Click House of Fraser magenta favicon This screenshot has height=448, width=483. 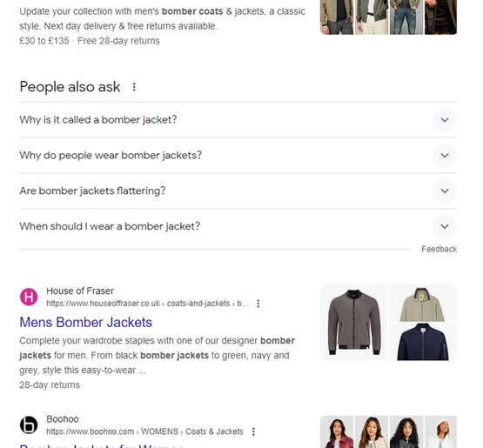pyautogui.click(x=29, y=297)
